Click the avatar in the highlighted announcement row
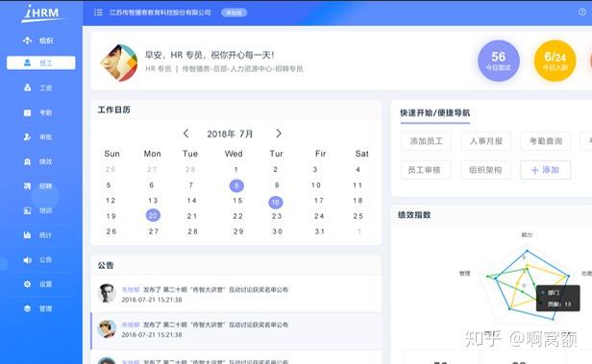This screenshot has width=592, height=364. [107, 328]
